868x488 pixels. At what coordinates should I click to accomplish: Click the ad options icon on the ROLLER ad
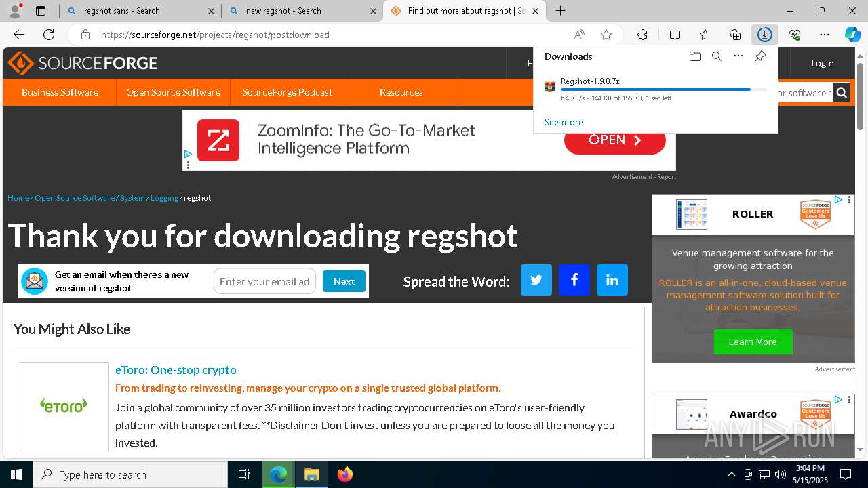point(849,200)
